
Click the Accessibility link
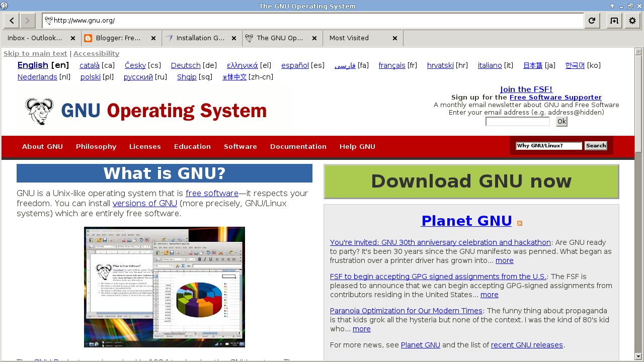point(96,53)
